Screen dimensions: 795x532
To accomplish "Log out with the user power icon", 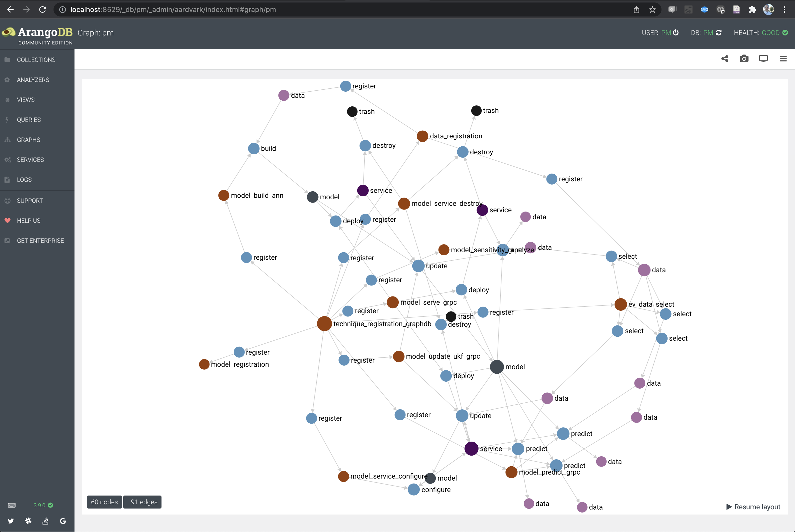I will 676,32.
